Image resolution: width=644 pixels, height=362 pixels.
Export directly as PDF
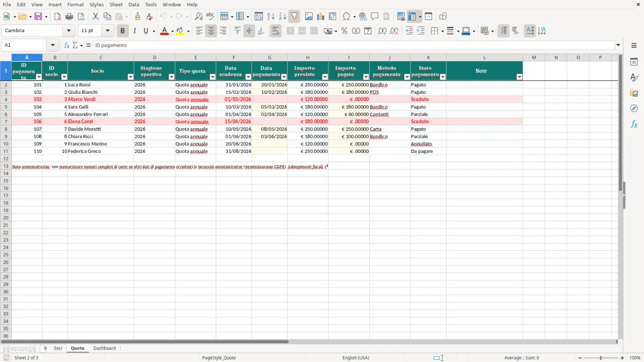tap(57, 17)
